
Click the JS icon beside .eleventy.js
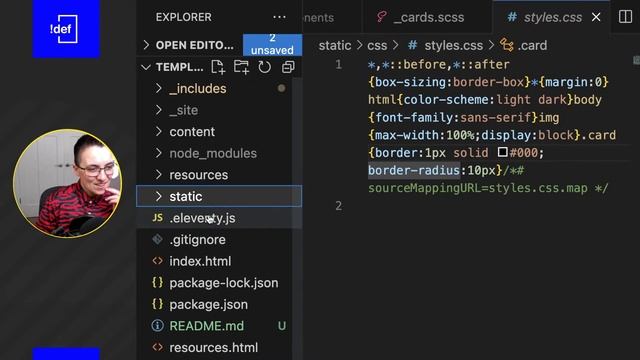coord(158,218)
